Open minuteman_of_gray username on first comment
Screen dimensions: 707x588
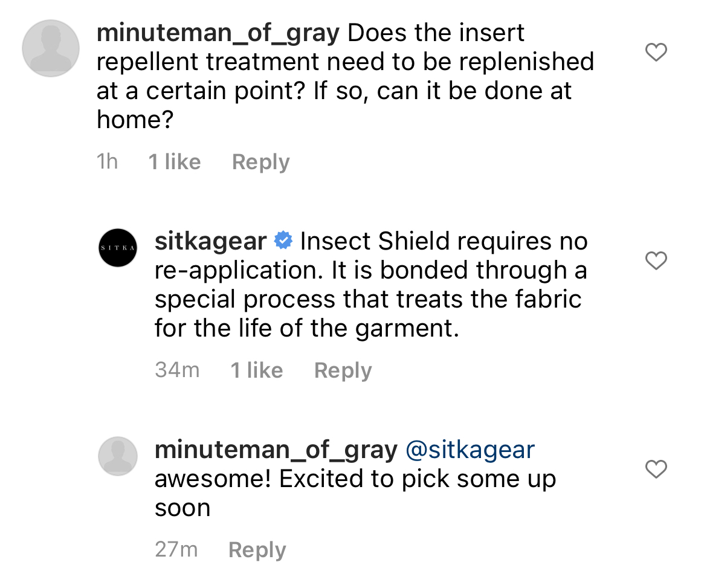[x=218, y=33]
